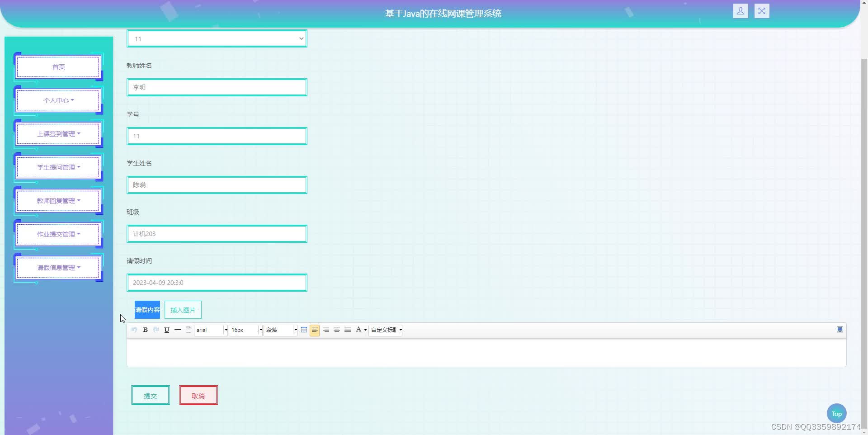The image size is (868, 435).
Task: Click the user profile icon in header
Action: pyautogui.click(x=741, y=11)
